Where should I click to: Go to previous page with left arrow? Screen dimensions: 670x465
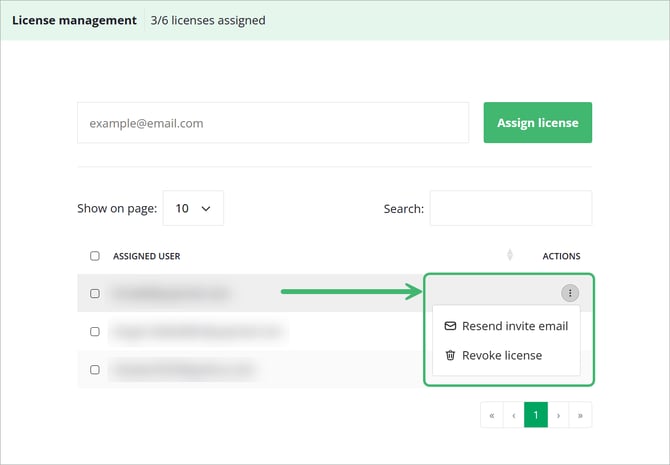coord(514,415)
